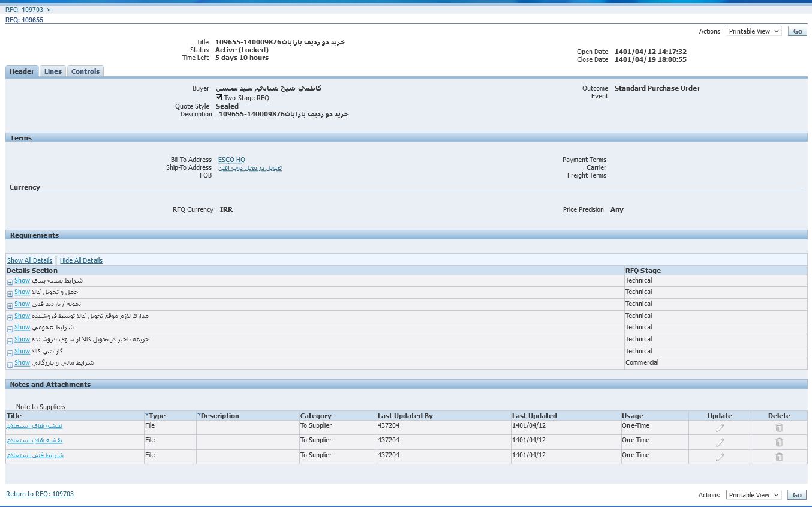Viewport: 812px width, 507px height.
Task: Open the bottom Actions Printable View dropdown
Action: click(754, 495)
